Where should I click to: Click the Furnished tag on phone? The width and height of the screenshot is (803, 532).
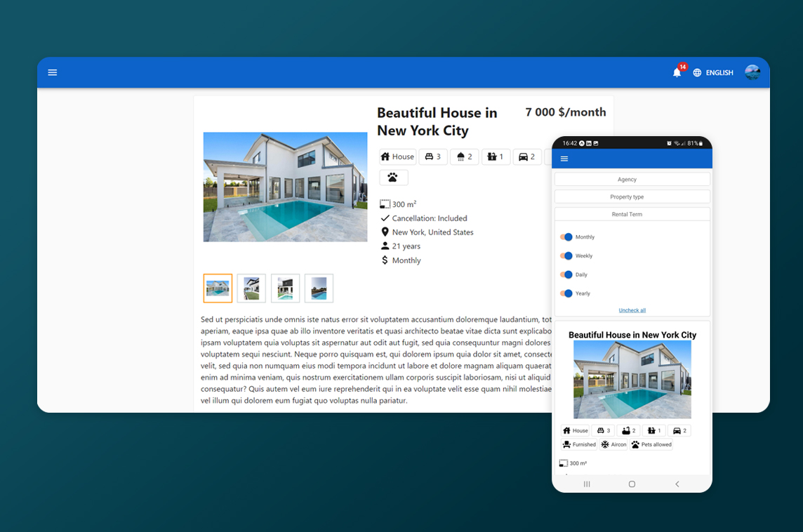[578, 444]
